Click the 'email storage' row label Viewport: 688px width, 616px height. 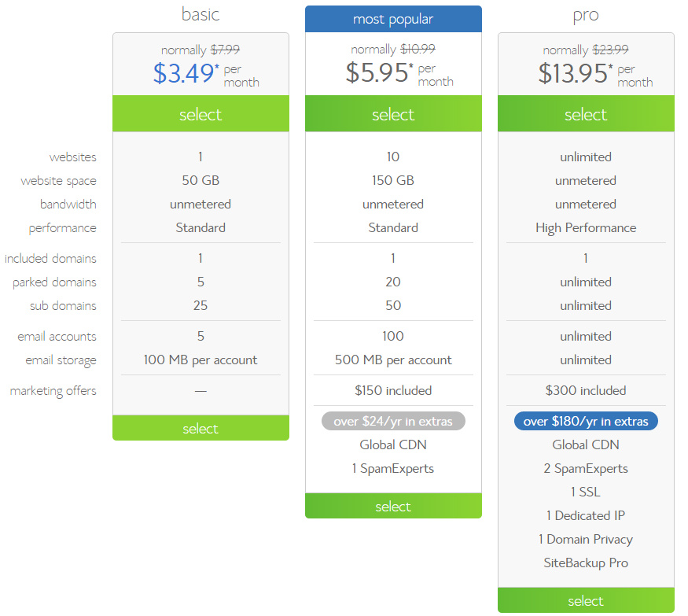click(61, 360)
